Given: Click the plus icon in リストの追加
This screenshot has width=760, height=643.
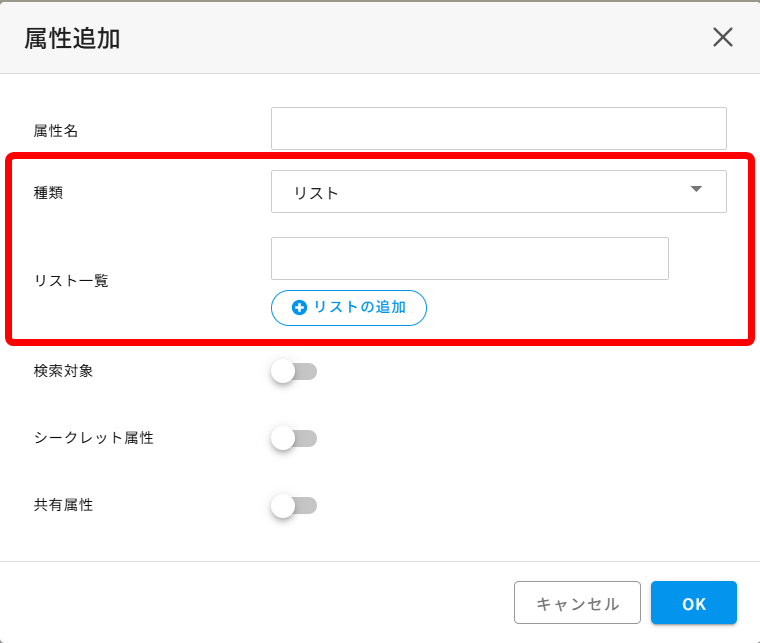Looking at the screenshot, I should (x=299, y=308).
